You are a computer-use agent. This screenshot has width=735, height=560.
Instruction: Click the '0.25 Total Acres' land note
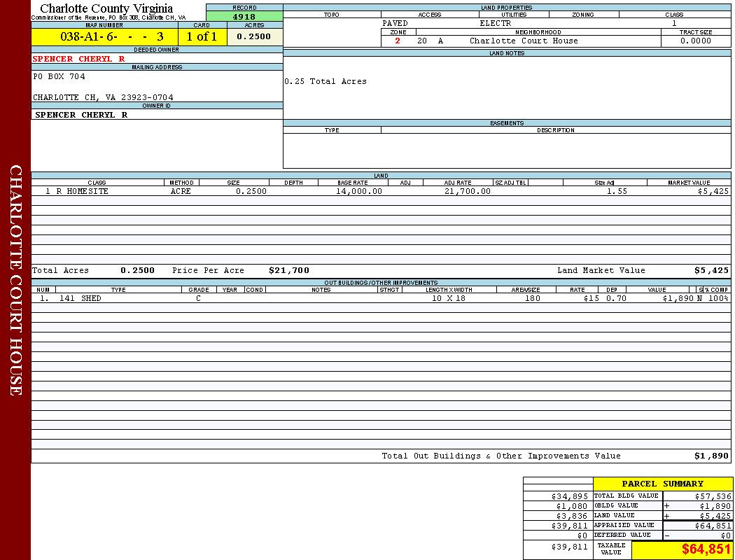tap(325, 81)
